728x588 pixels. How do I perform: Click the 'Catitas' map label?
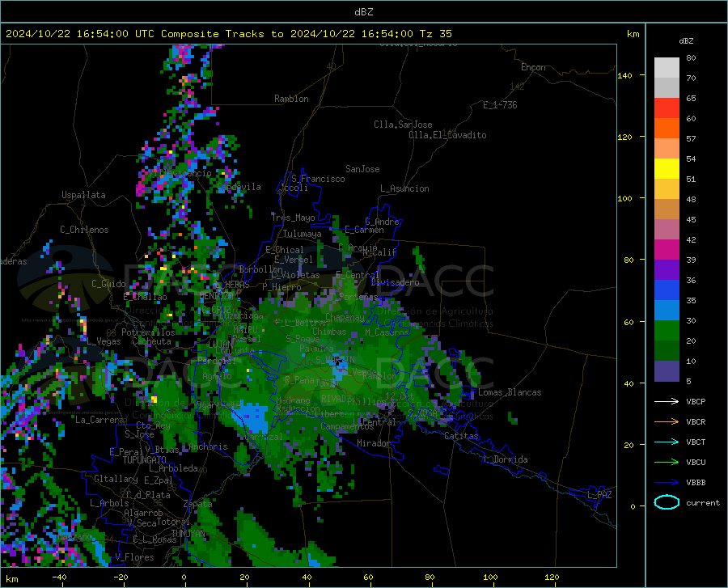click(461, 436)
